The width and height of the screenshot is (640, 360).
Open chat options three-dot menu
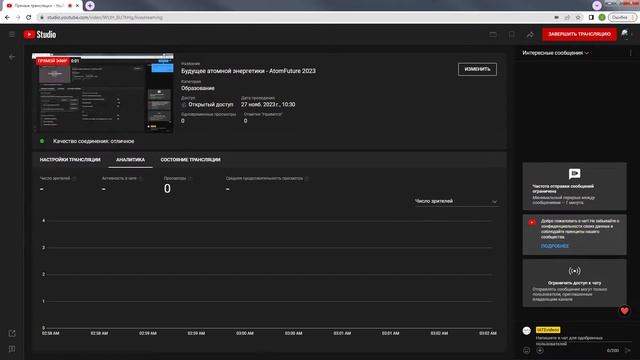coord(630,53)
